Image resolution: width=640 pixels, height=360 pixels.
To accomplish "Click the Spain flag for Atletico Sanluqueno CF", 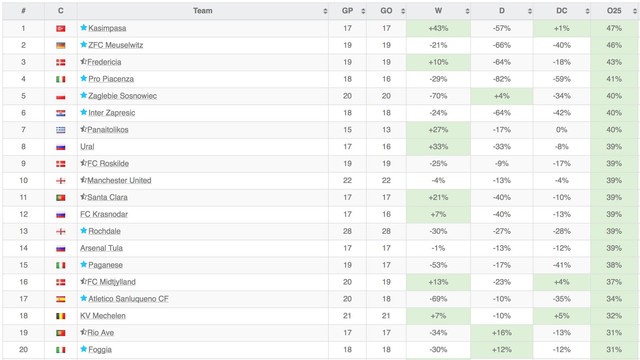I will (x=61, y=299).
